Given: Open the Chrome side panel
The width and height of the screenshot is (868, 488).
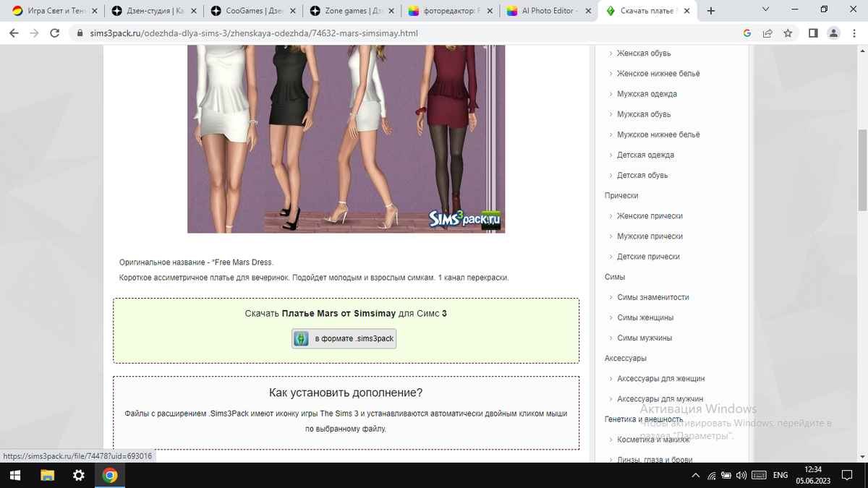Looking at the screenshot, I should pyautogui.click(x=813, y=33).
